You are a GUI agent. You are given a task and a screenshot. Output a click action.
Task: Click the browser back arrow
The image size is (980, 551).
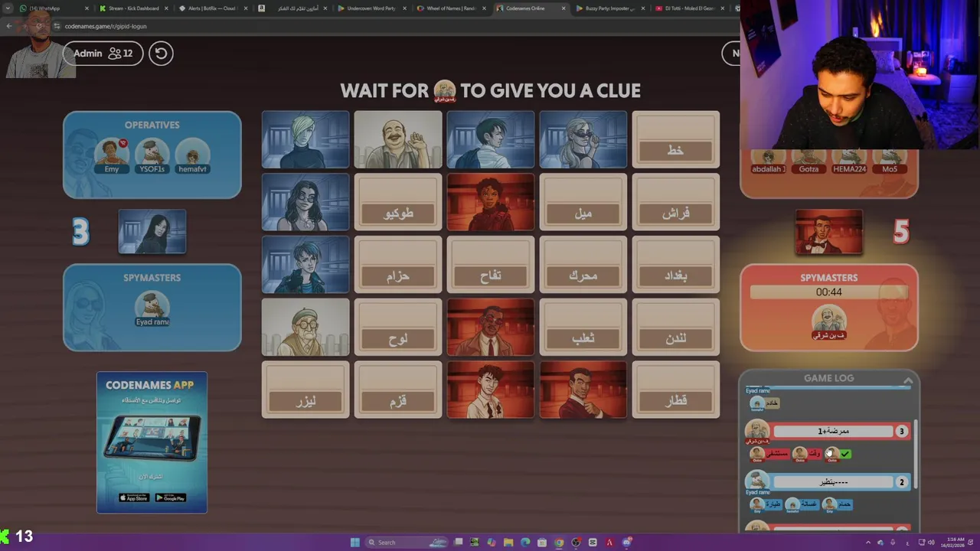pos(9,26)
